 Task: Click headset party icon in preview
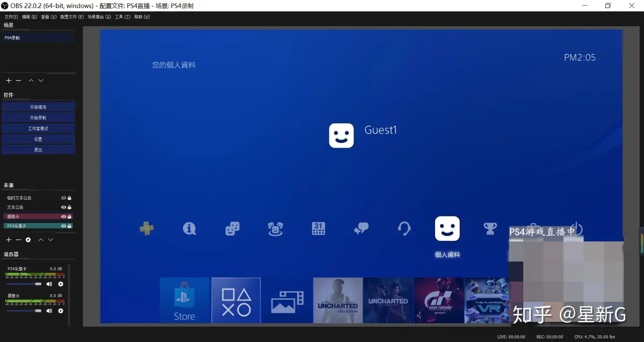404,228
